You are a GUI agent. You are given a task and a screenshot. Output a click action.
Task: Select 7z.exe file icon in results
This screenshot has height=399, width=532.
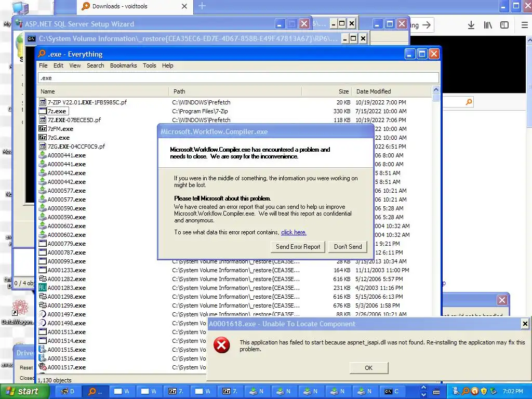pyautogui.click(x=43, y=111)
